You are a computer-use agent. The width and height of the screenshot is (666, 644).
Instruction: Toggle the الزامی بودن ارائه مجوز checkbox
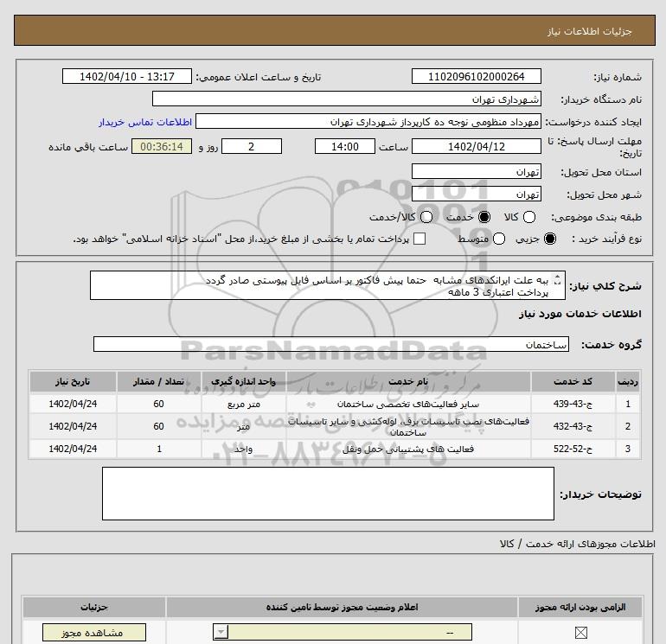(580, 633)
